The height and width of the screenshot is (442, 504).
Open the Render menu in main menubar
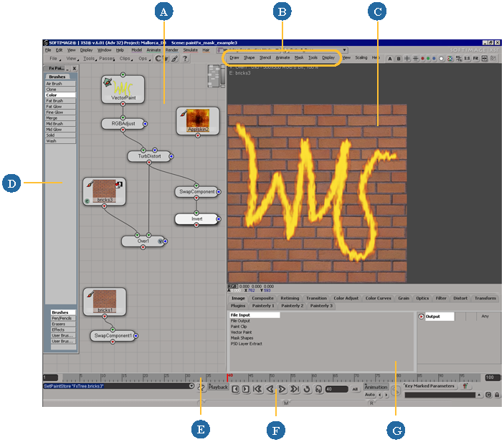pos(171,50)
